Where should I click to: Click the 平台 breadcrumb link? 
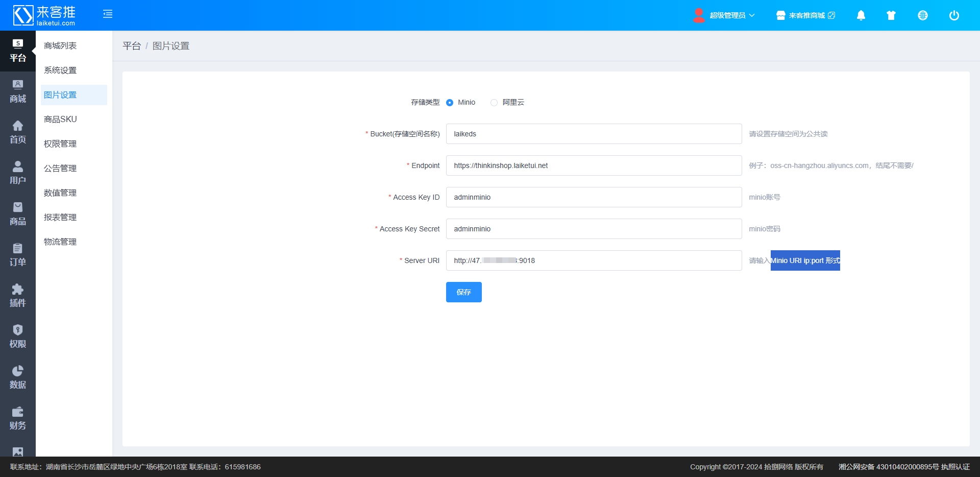pos(132,46)
